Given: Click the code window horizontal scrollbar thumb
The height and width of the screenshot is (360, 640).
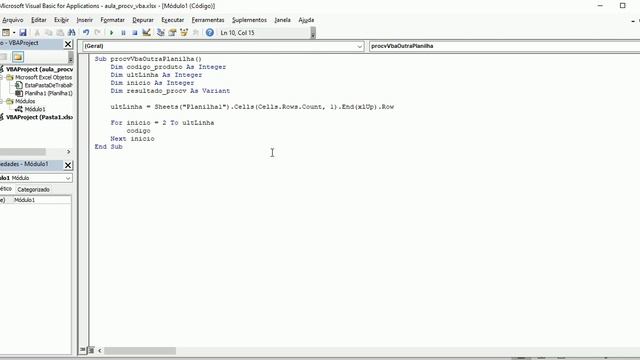Looking at the screenshot, I should [x=140, y=351].
